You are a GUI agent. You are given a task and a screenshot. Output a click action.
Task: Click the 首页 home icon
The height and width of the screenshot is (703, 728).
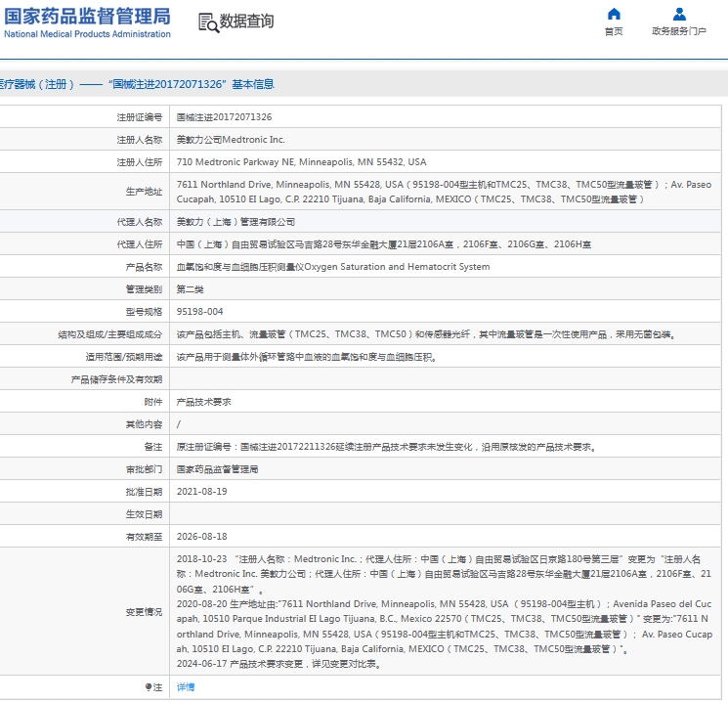tap(614, 14)
